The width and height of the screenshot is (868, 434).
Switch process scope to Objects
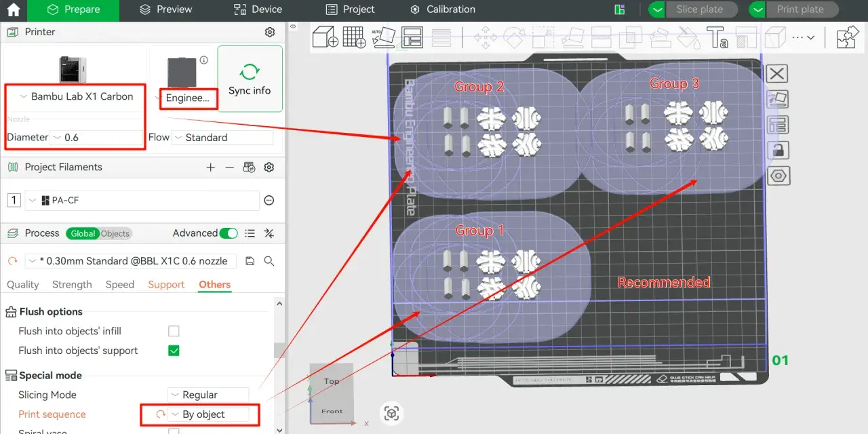click(115, 233)
